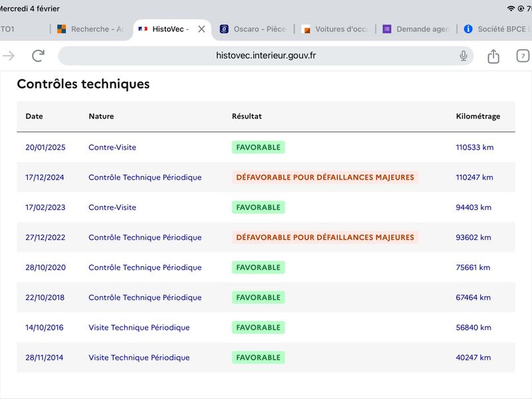Click Visite Technique Périodique on 14/10/2016

point(139,328)
